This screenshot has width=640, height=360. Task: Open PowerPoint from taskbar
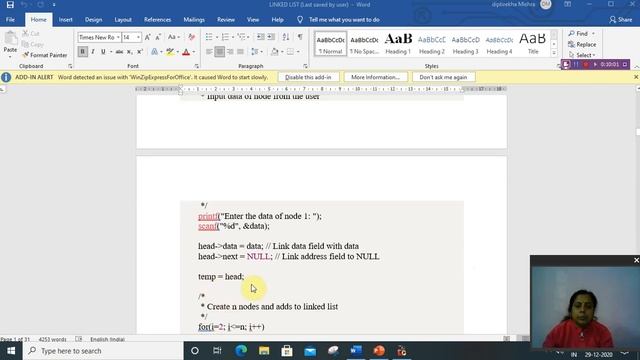(379, 351)
